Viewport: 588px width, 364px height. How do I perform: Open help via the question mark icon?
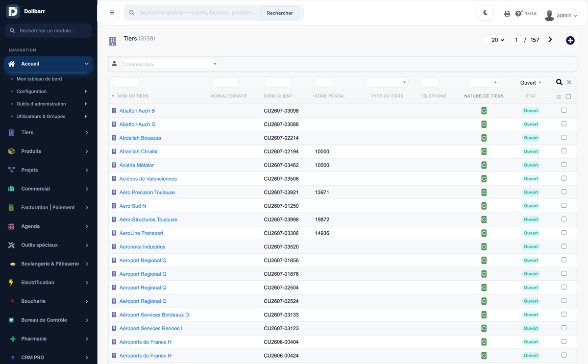pyautogui.click(x=519, y=14)
